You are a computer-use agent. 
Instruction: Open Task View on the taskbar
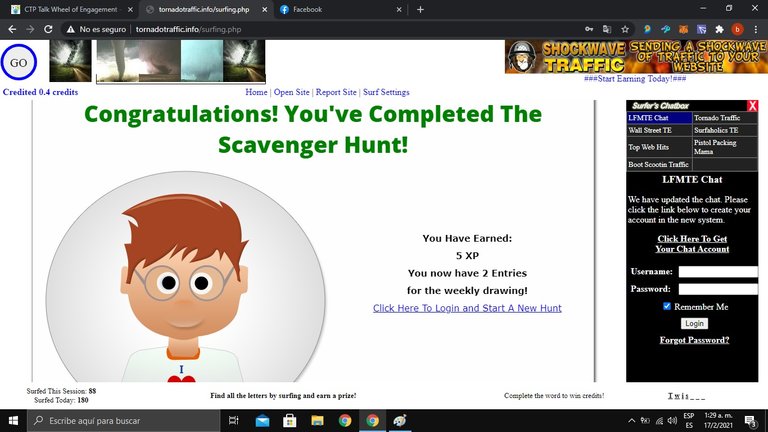pos(234,421)
